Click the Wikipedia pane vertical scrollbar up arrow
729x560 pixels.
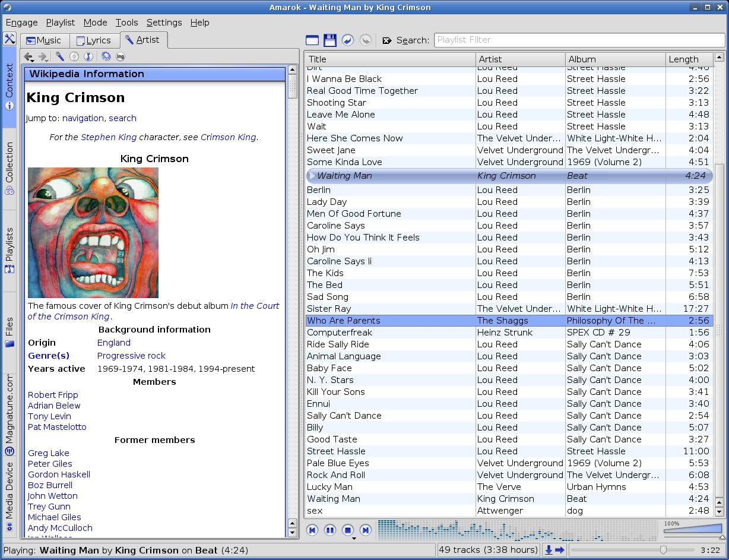tap(292, 70)
